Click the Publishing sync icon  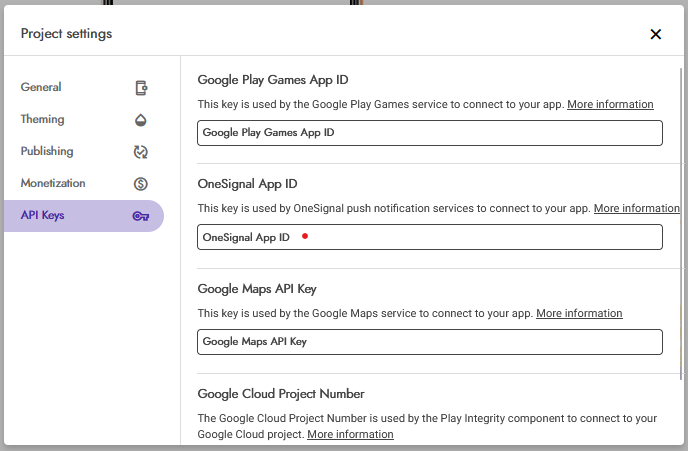pos(141,152)
